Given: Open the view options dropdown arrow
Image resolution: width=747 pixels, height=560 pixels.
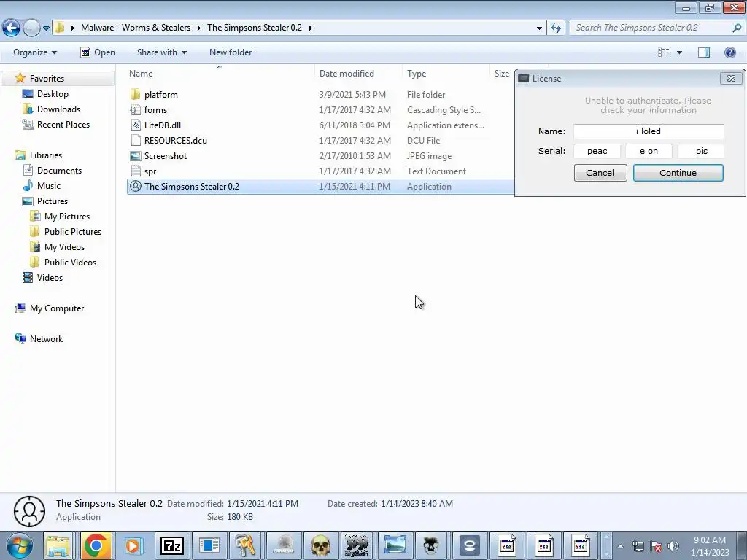Looking at the screenshot, I should 679,52.
